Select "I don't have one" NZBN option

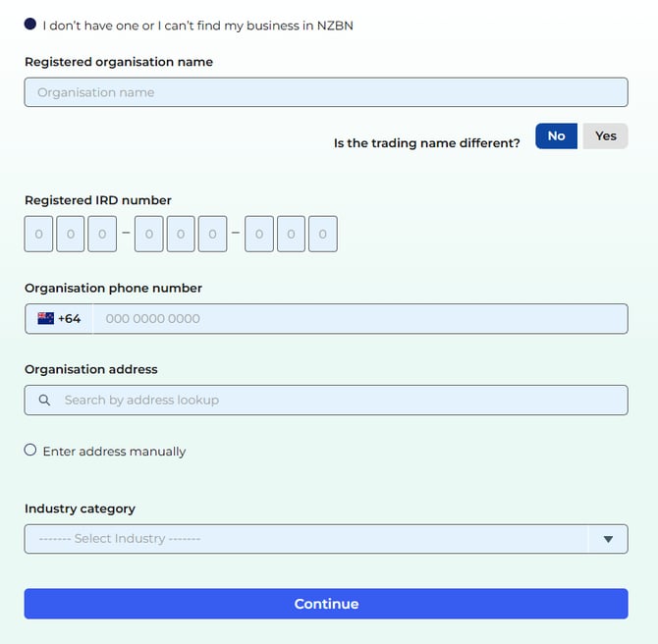click(30, 25)
